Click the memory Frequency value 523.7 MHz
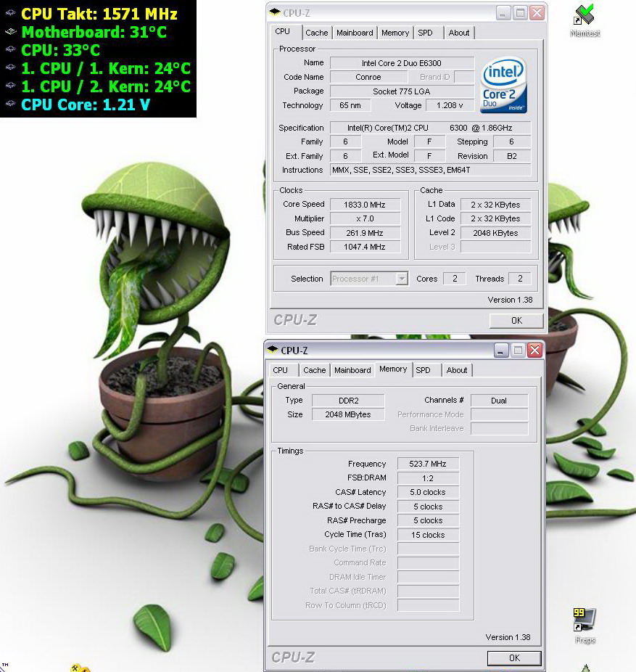 [x=428, y=464]
